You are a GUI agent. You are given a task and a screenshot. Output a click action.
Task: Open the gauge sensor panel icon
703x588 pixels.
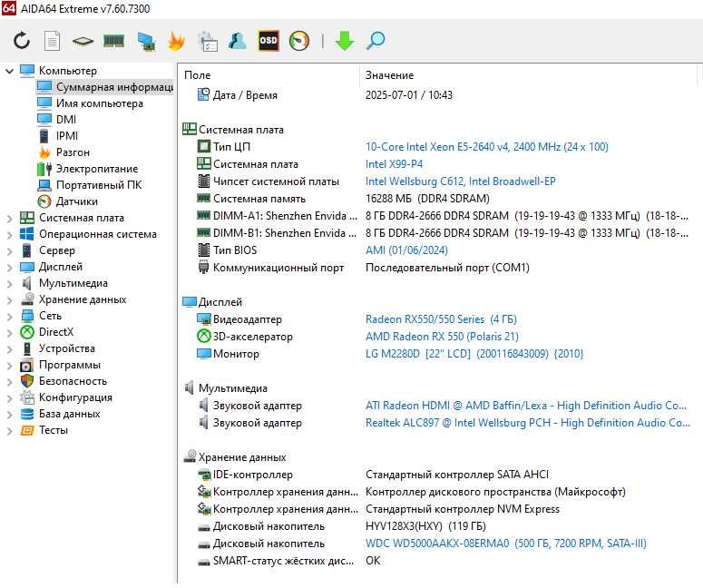[x=299, y=41]
